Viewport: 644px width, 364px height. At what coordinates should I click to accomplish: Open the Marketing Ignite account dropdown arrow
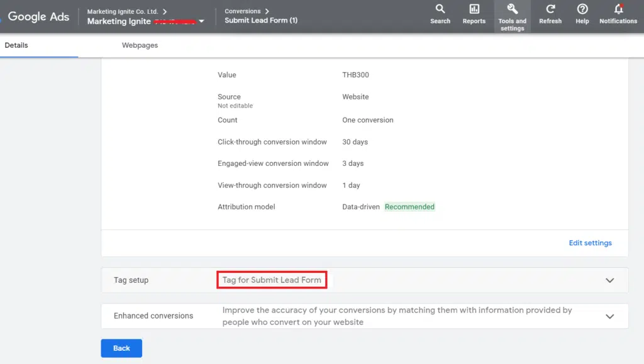pos(201,21)
